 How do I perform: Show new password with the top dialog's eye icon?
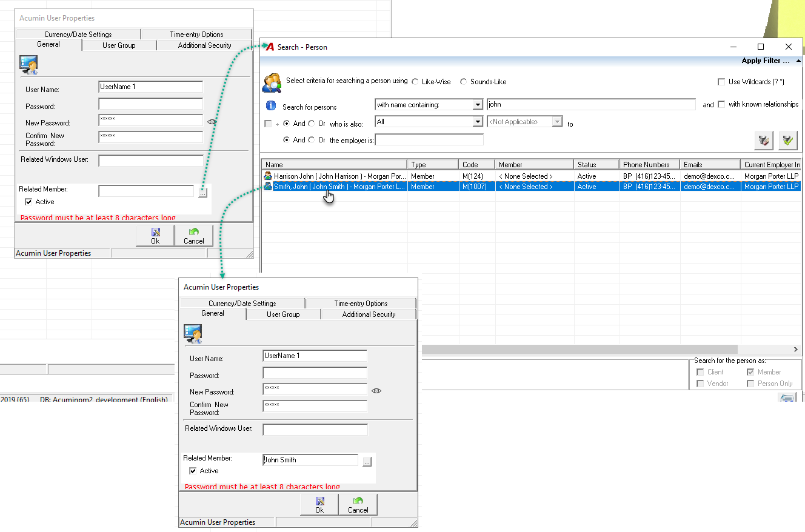212,122
